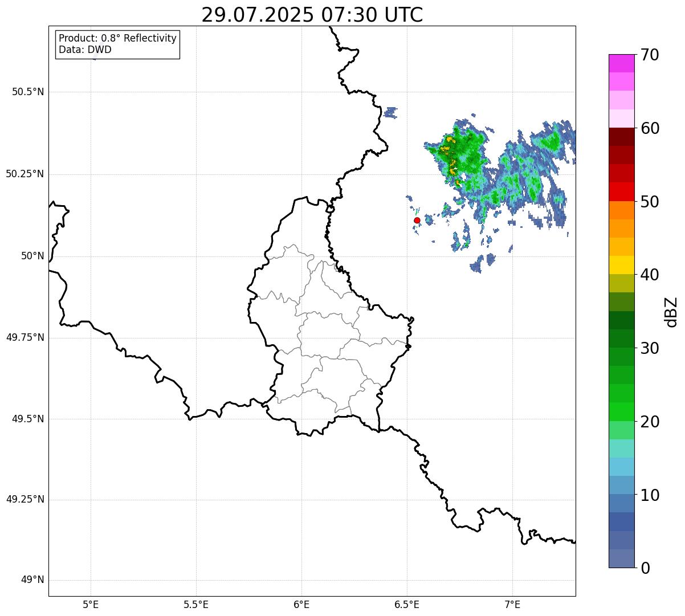Click the colorbar value 20
The height and width of the screenshot is (616, 685).
point(650,422)
